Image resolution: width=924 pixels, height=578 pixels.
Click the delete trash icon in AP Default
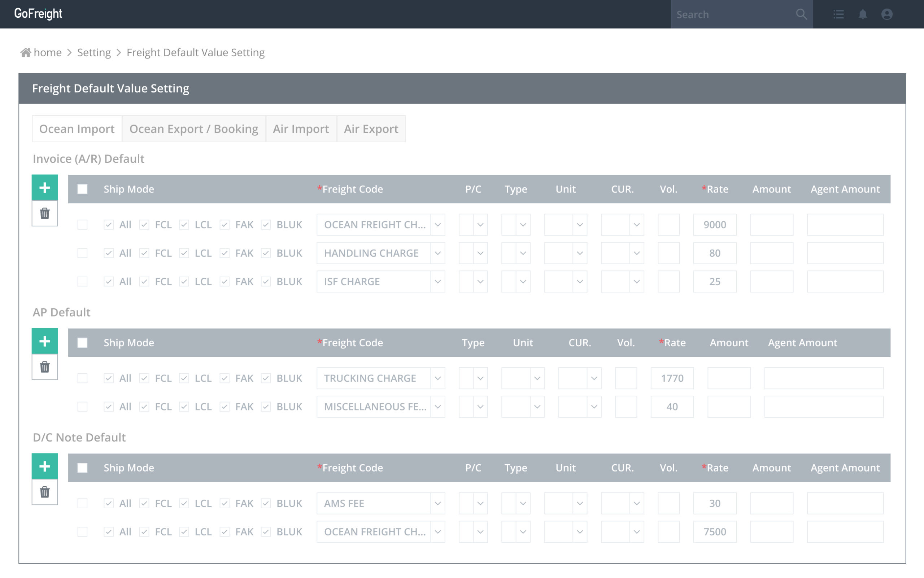click(45, 367)
